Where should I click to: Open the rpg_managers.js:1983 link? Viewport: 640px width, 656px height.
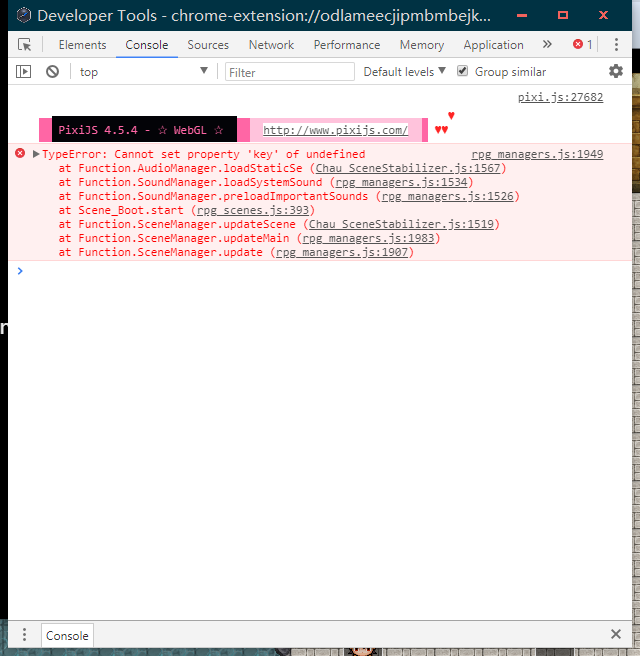pyautogui.click(x=369, y=238)
